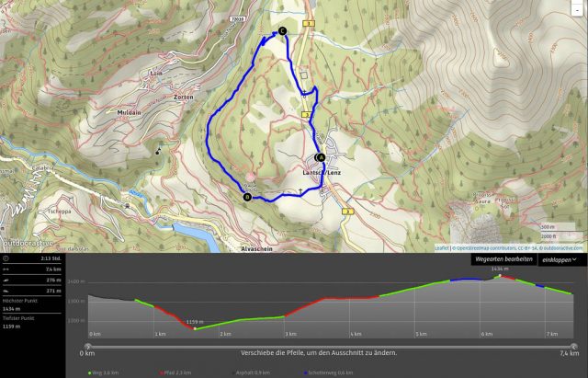Image resolution: width=588 pixels, height=378 pixels.
Task: Toggle the green Weg 3,6 km legend
Action: tap(103, 372)
